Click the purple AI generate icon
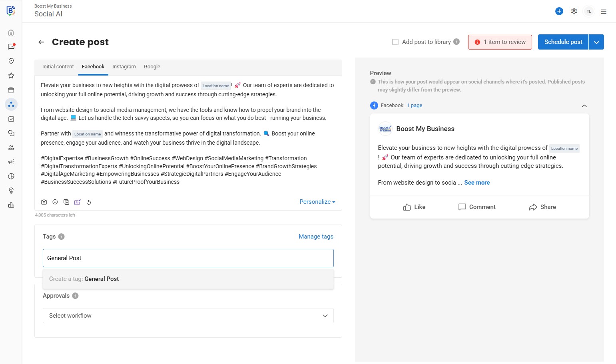 [77, 202]
